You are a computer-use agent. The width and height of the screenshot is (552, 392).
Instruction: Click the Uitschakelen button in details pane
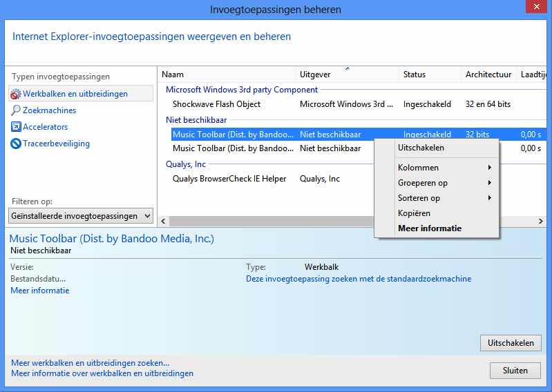(x=511, y=343)
